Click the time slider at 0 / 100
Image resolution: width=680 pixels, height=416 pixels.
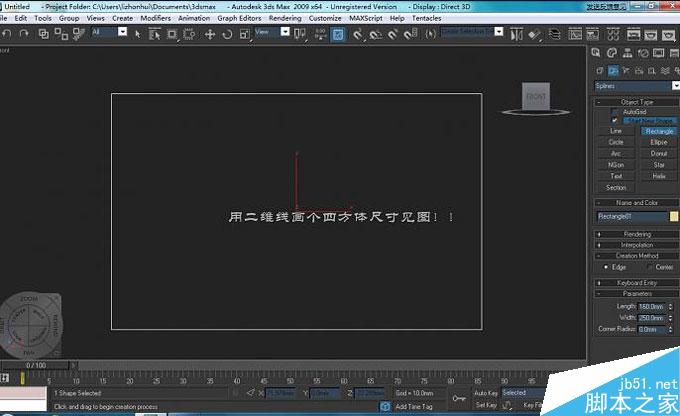click(x=36, y=365)
